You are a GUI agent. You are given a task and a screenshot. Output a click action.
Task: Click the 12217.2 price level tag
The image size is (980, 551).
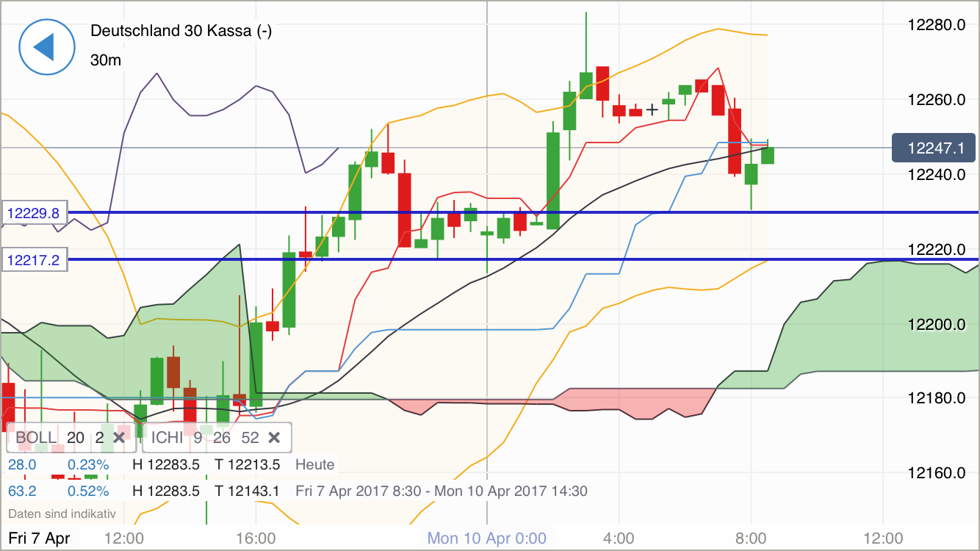coord(33,259)
